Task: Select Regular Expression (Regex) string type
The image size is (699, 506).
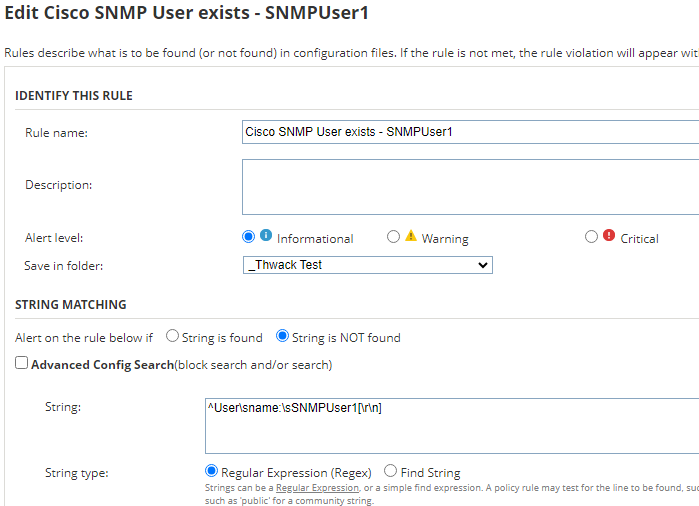Action: tap(211, 471)
